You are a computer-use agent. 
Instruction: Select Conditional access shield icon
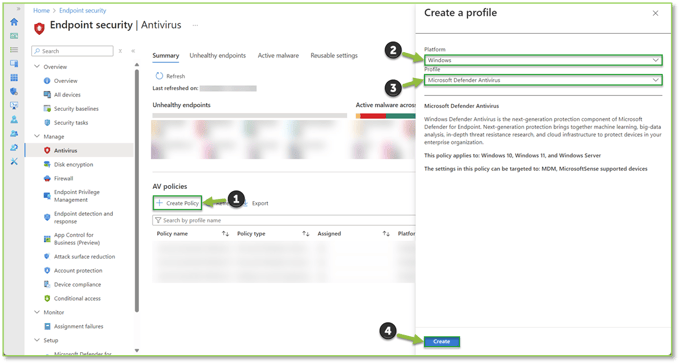(47, 298)
